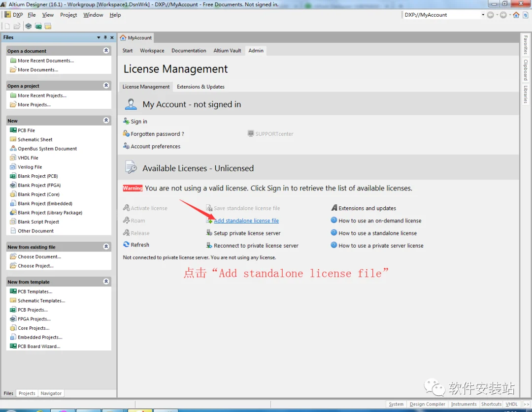This screenshot has height=412, width=532.
Task: Click the Setup private license server icon
Action: point(209,233)
